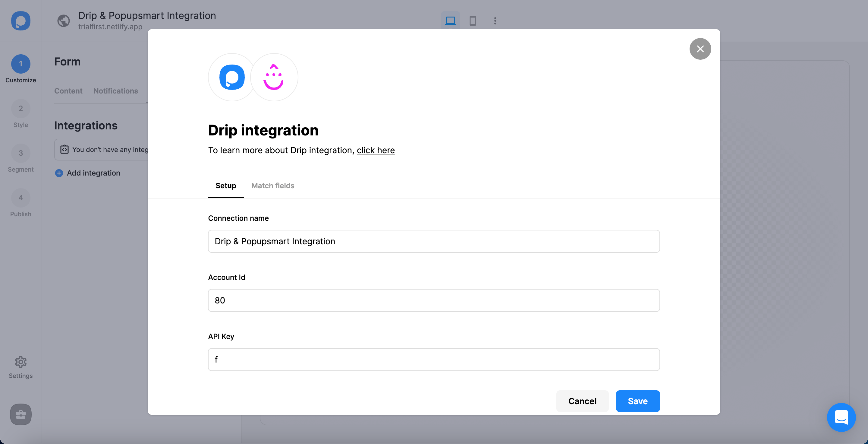Switch to mobile preview icon

473,21
